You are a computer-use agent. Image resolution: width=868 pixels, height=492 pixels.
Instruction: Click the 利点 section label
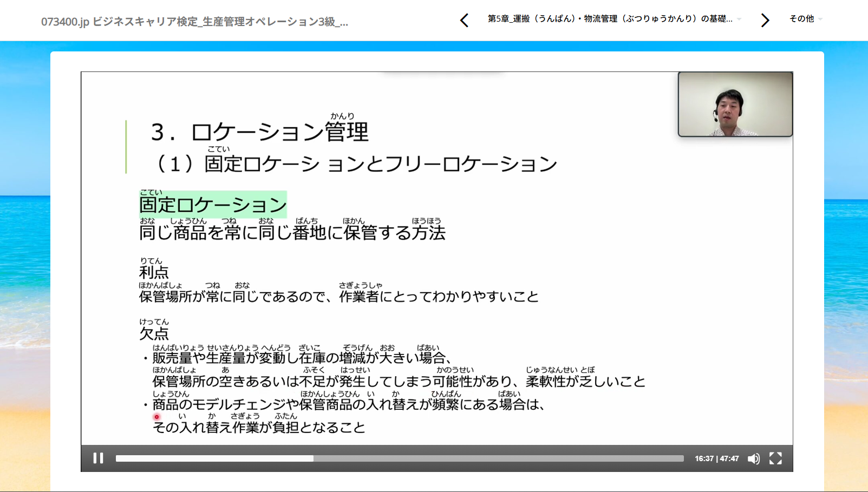pos(153,272)
